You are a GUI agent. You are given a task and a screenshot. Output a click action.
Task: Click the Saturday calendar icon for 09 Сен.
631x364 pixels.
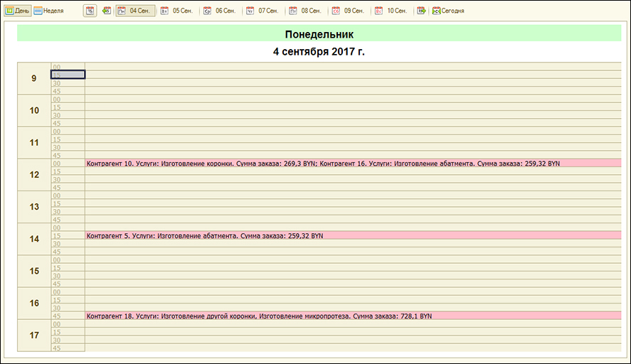(x=336, y=11)
